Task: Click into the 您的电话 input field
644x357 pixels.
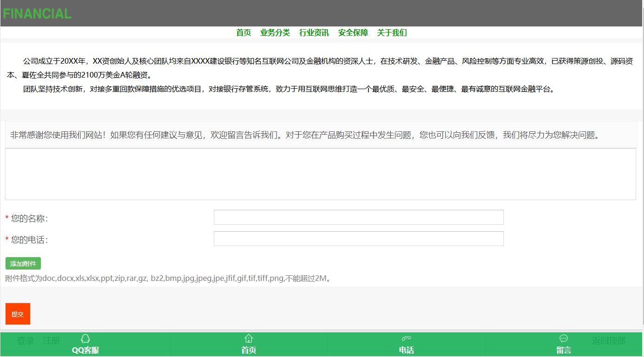Action: pyautogui.click(x=359, y=239)
